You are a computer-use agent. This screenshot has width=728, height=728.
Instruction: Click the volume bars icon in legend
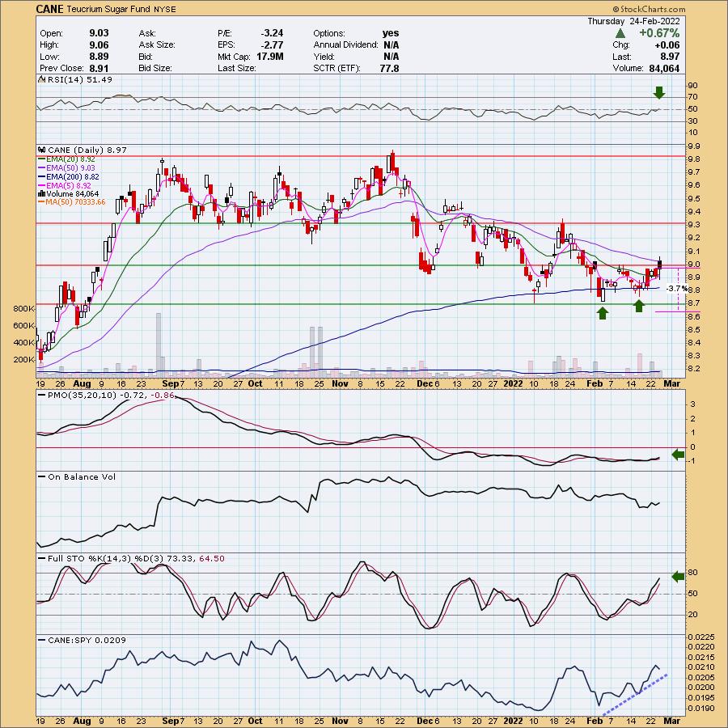pyautogui.click(x=41, y=193)
